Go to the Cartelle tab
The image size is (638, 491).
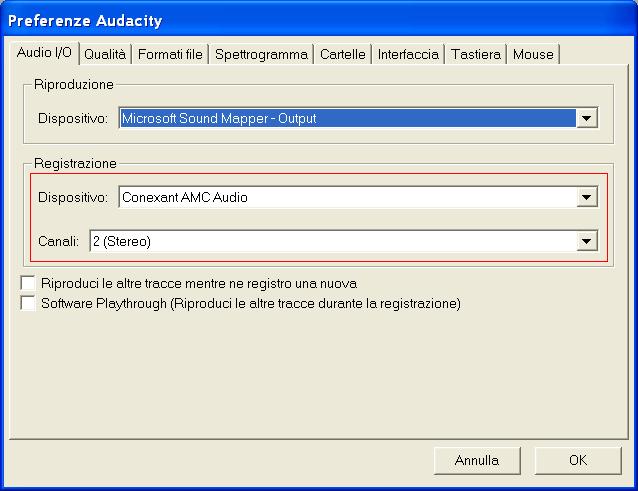tap(342, 54)
